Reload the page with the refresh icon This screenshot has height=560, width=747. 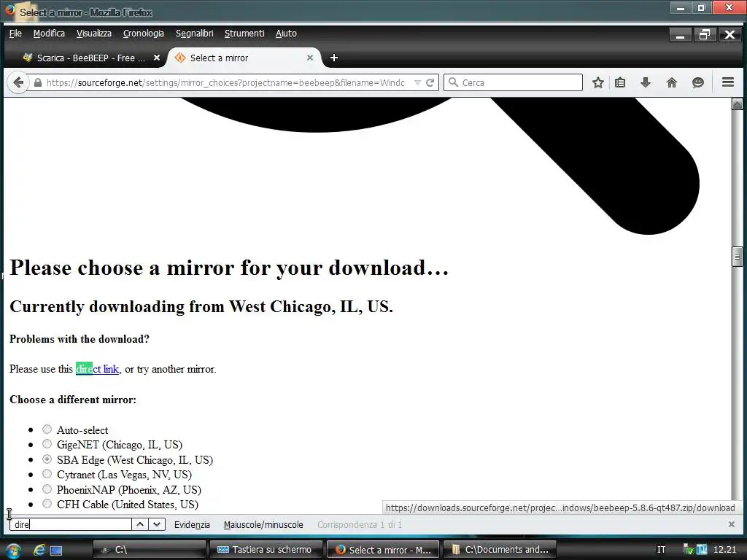[x=430, y=82]
